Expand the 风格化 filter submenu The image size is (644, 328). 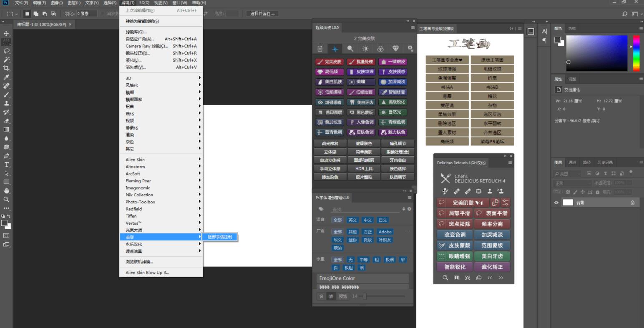pos(161,85)
